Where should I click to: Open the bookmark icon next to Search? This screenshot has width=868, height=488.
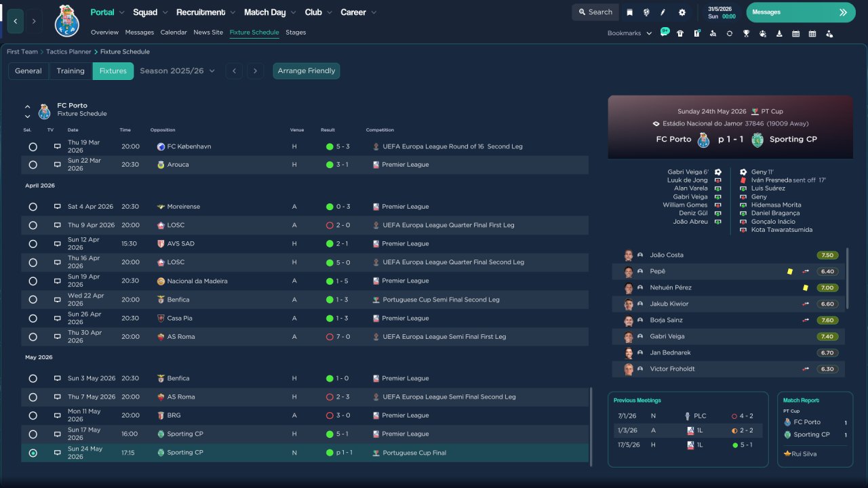point(630,12)
